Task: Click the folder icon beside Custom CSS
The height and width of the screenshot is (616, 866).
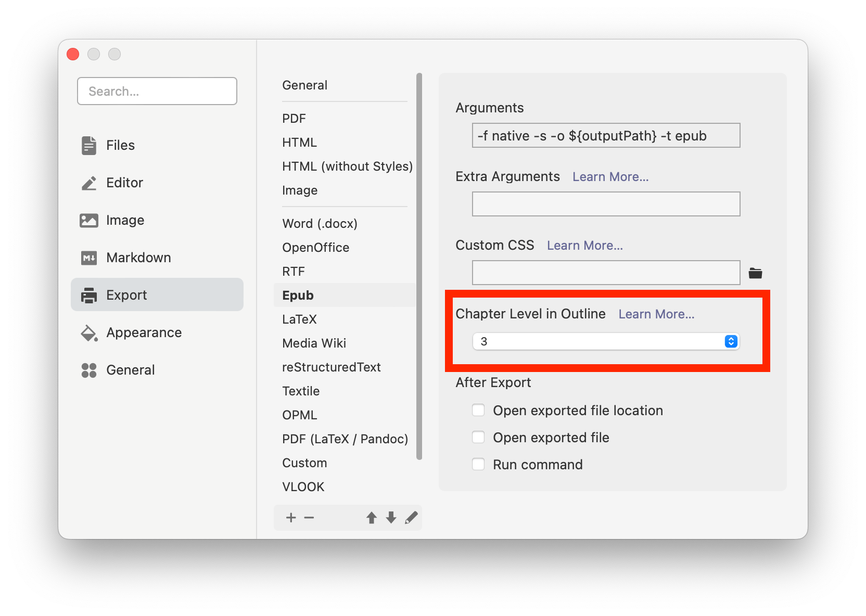Action: [x=755, y=273]
